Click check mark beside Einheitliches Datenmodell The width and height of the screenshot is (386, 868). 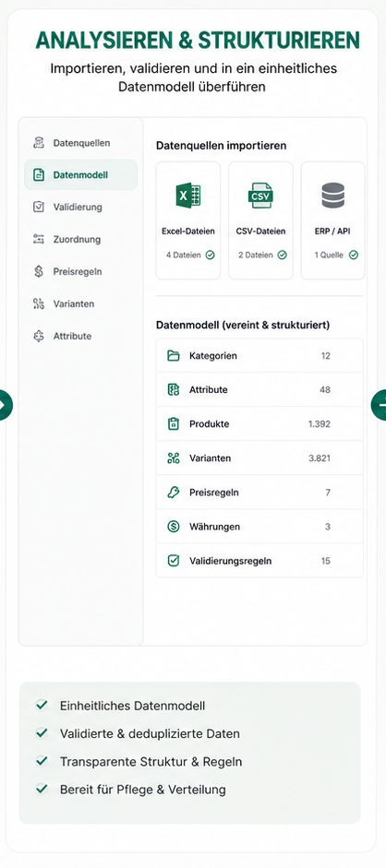click(41, 705)
